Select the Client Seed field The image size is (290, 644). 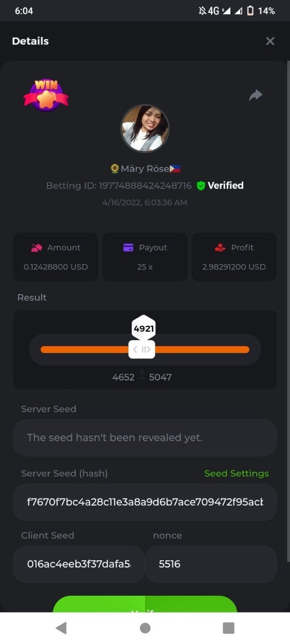pyautogui.click(x=79, y=564)
